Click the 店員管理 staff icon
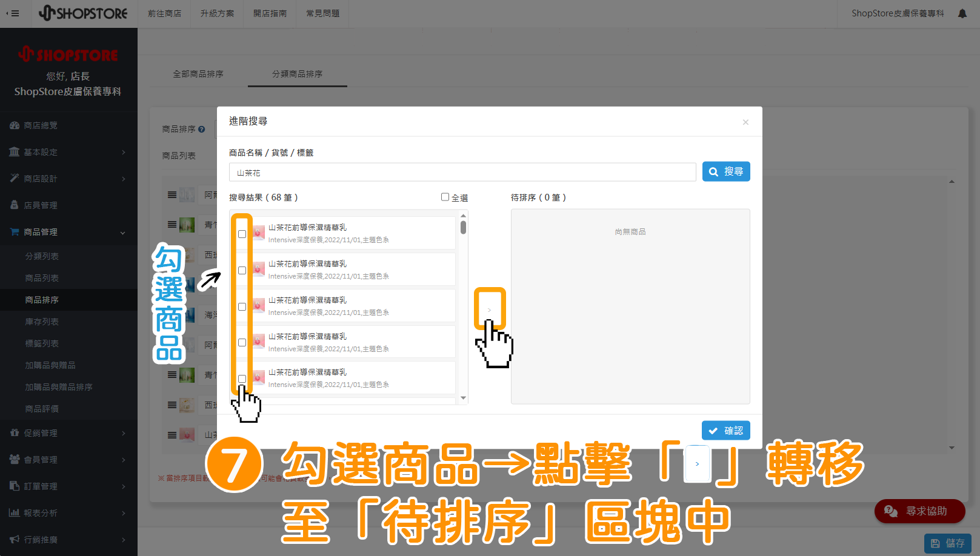 tap(15, 205)
